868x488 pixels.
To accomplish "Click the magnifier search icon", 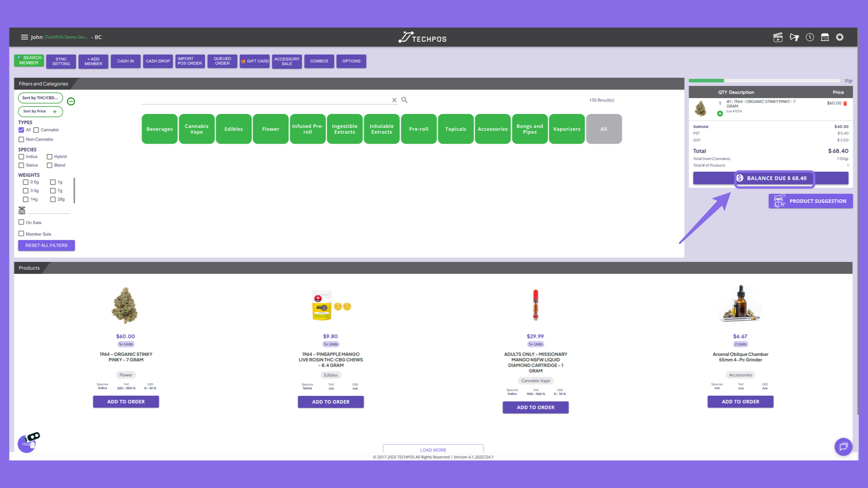I will (x=405, y=100).
